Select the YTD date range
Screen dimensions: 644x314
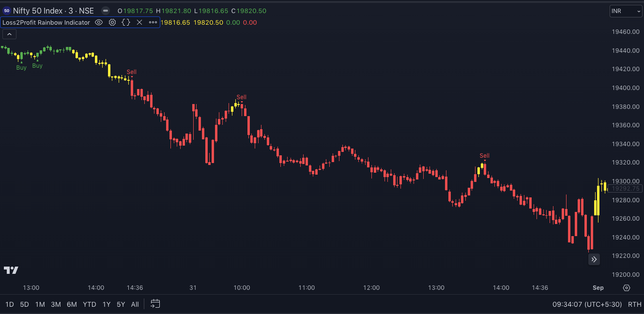(x=90, y=304)
